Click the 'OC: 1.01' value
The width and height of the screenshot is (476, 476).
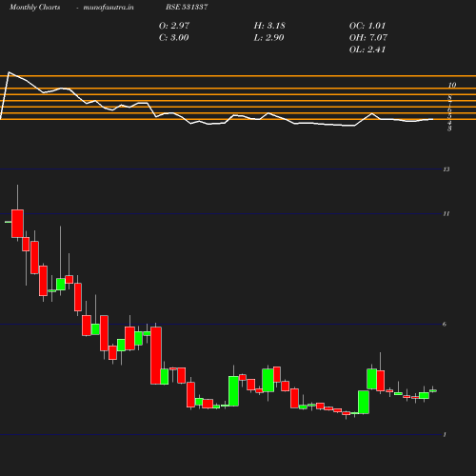tap(367, 26)
